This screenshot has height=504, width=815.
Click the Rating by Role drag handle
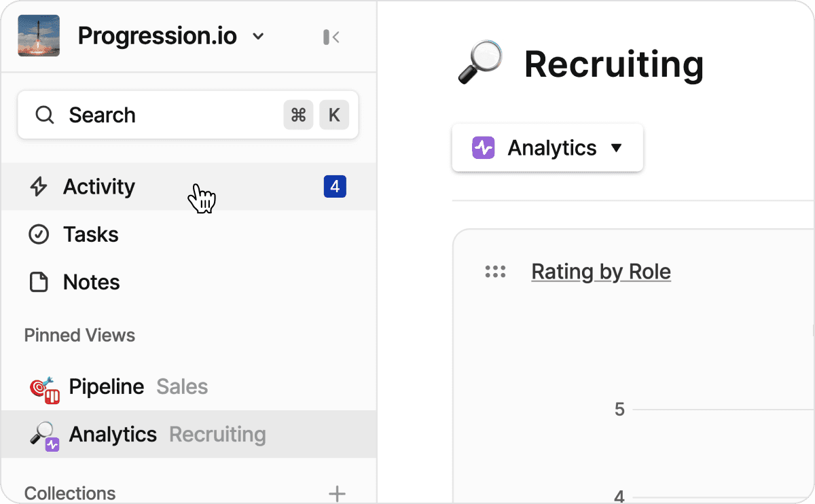click(x=495, y=272)
